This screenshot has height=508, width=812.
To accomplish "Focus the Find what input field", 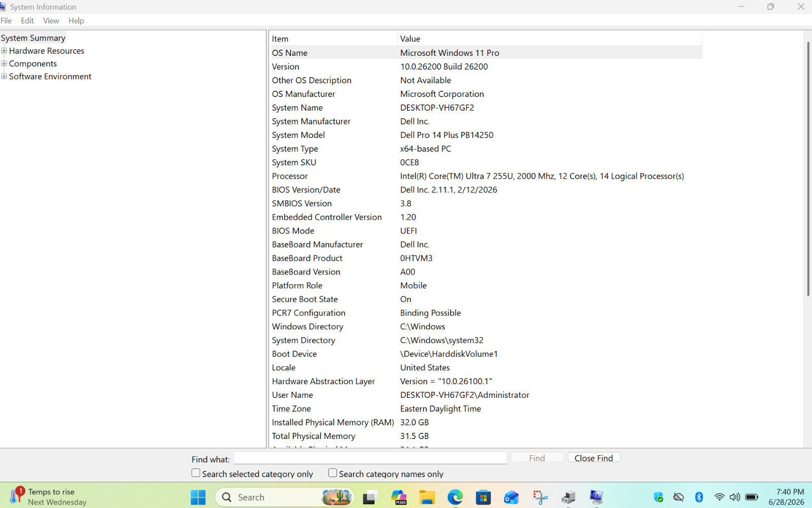I will pos(370,458).
